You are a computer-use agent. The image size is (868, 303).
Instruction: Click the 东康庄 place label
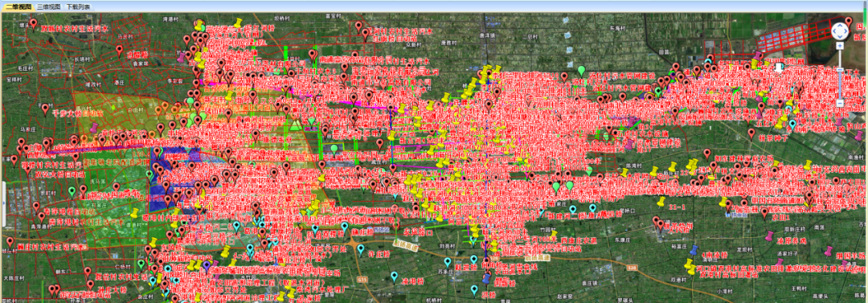coord(622,240)
